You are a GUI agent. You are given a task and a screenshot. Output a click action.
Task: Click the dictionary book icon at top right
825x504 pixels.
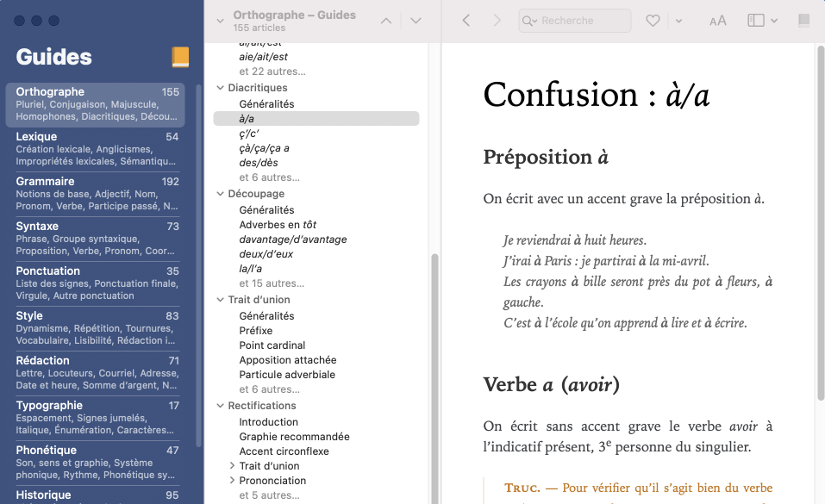(804, 21)
